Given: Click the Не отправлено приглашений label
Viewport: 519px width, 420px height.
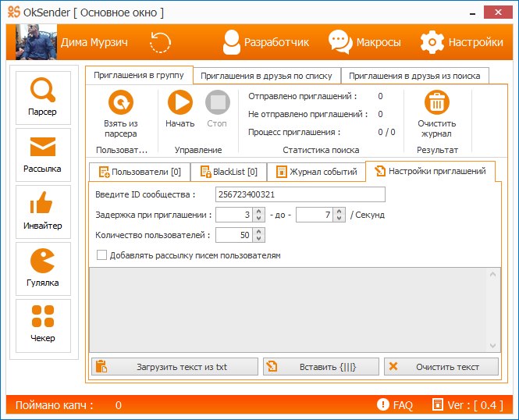Looking at the screenshot, I should coord(307,114).
